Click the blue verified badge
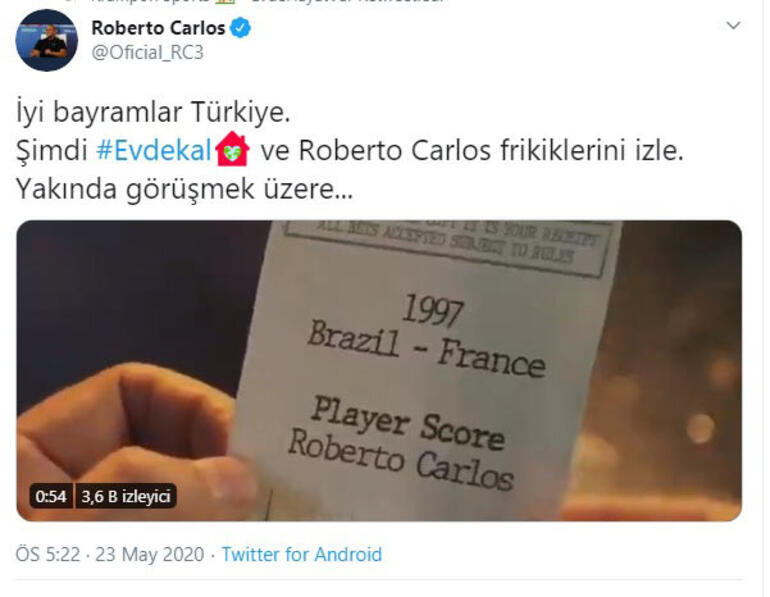This screenshot has height=597, width=770. [241, 28]
